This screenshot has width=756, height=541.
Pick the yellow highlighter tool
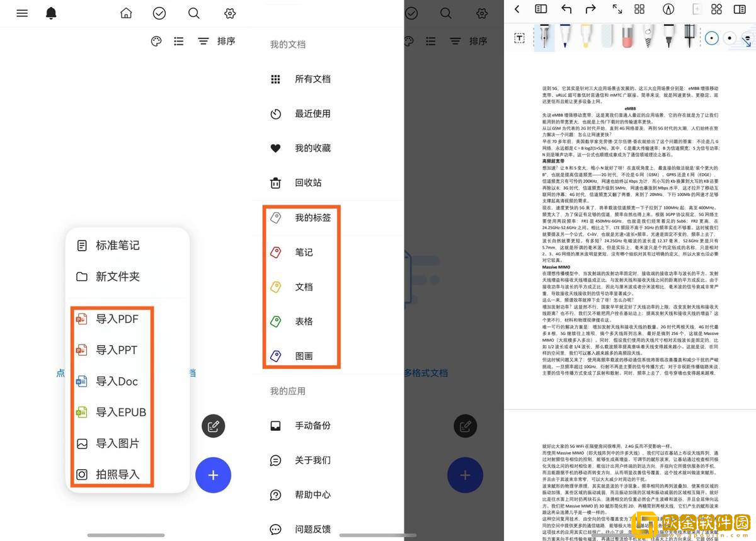click(x=586, y=37)
